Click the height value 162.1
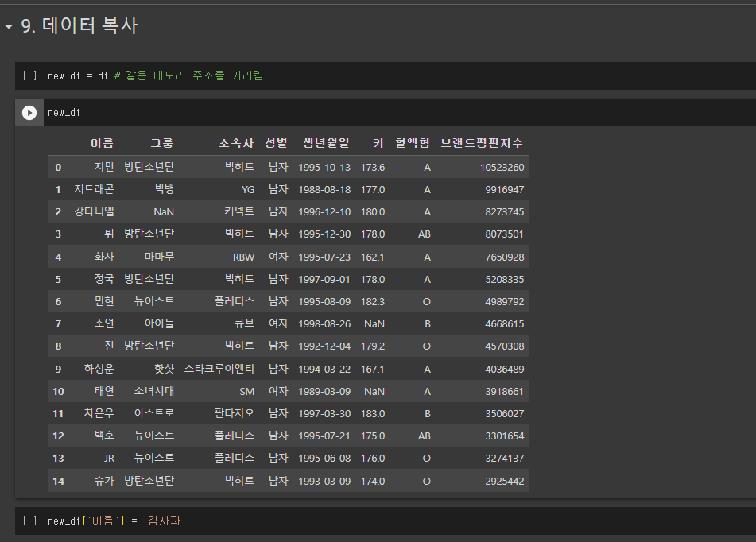 coord(373,257)
